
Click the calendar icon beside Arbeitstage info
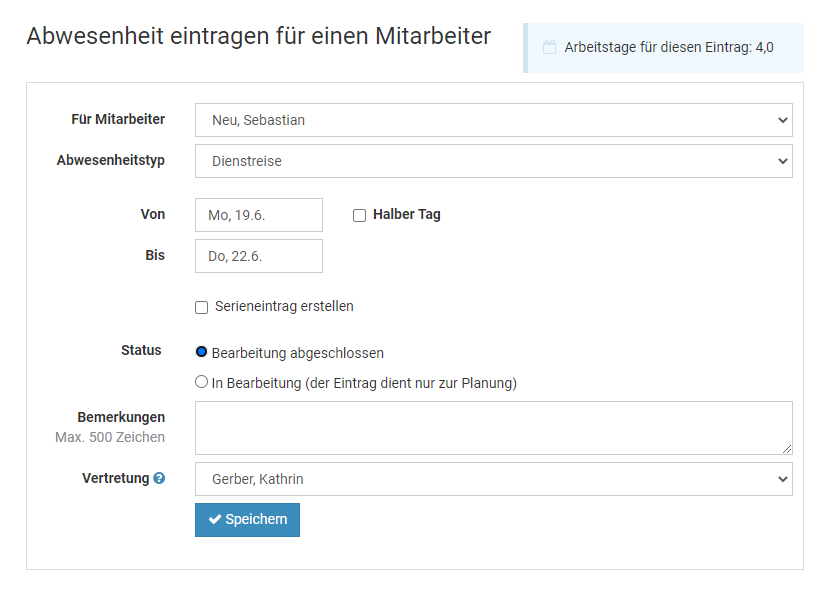click(x=549, y=47)
